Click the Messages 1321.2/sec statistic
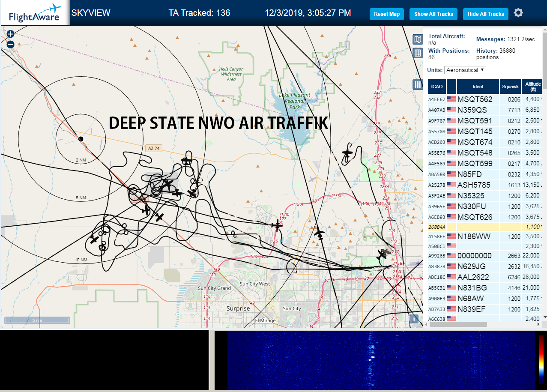Image resolution: width=547 pixels, height=392 pixels. pyautogui.click(x=505, y=39)
